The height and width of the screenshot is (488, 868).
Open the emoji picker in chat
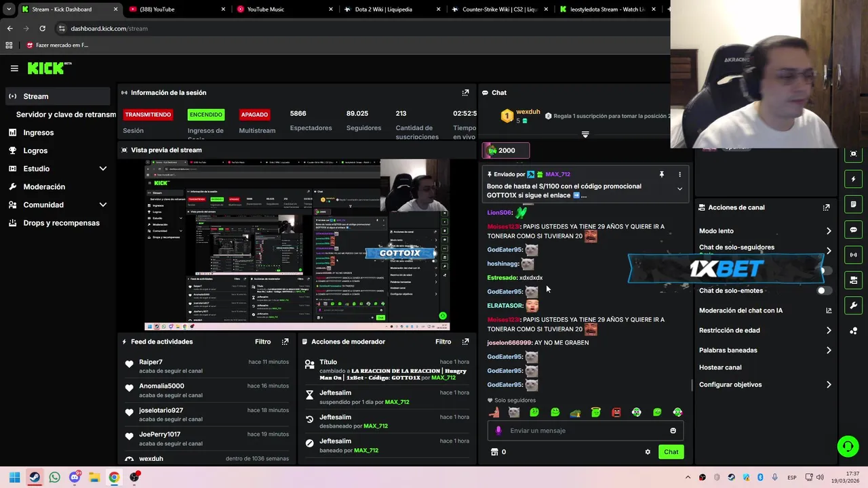(673, 430)
